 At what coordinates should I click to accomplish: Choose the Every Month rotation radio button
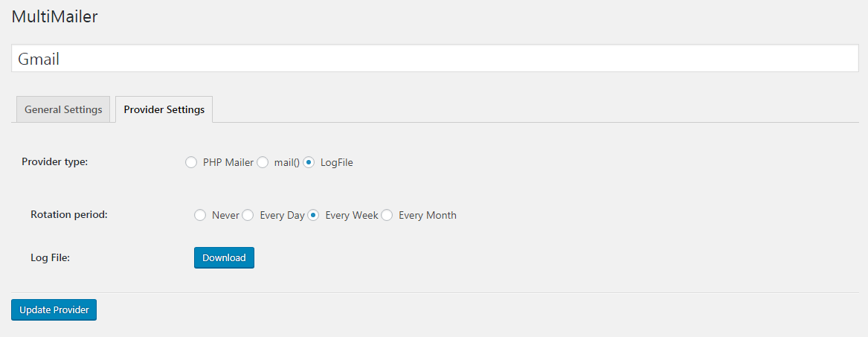[388, 215]
